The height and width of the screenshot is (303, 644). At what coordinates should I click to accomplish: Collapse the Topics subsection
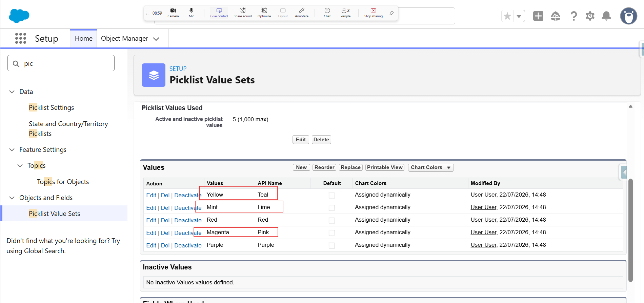[20, 165]
